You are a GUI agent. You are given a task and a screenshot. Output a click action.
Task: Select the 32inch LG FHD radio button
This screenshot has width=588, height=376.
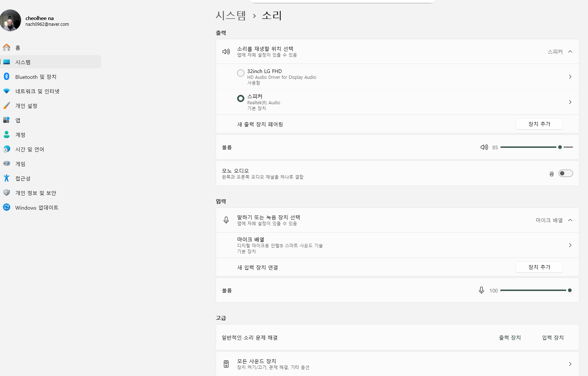241,73
